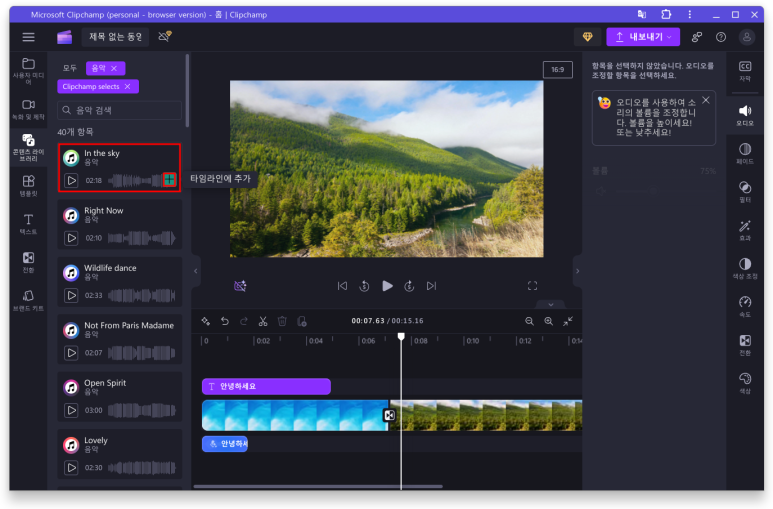The height and width of the screenshot is (509, 773).
Task: Skip to the beginning of video
Action: click(342, 286)
